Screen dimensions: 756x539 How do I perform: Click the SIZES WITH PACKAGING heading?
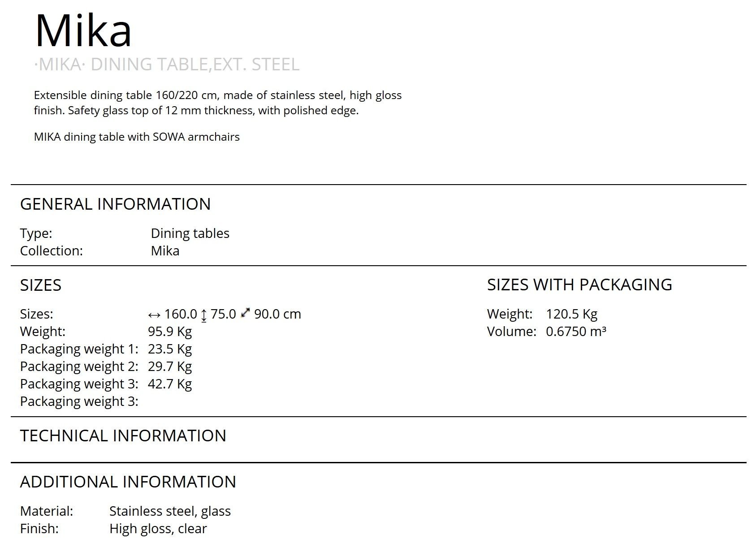(579, 285)
